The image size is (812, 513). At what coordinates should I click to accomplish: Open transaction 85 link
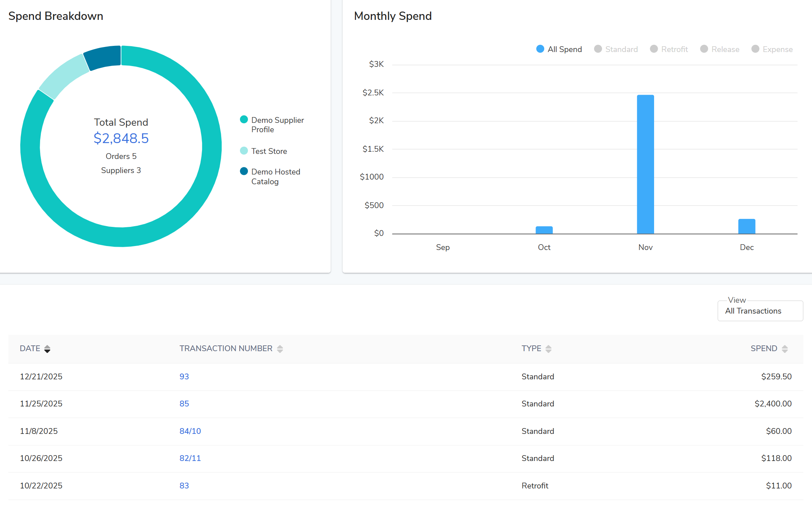click(184, 404)
